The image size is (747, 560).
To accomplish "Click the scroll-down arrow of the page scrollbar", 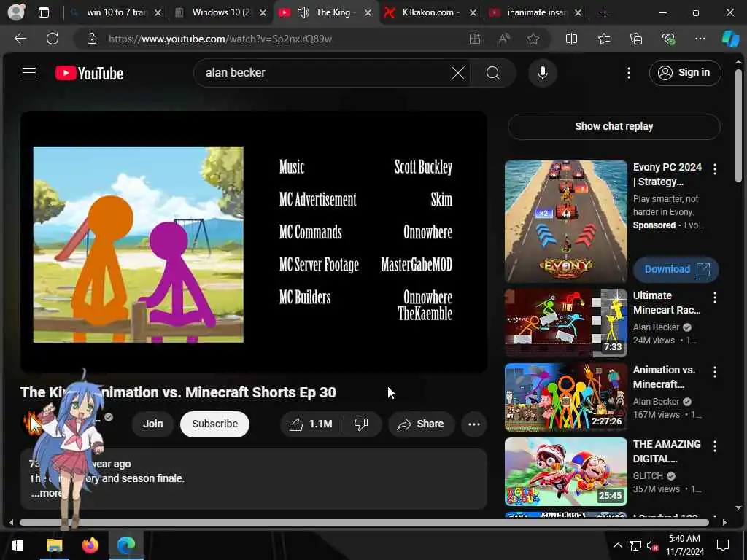I will [738, 507].
